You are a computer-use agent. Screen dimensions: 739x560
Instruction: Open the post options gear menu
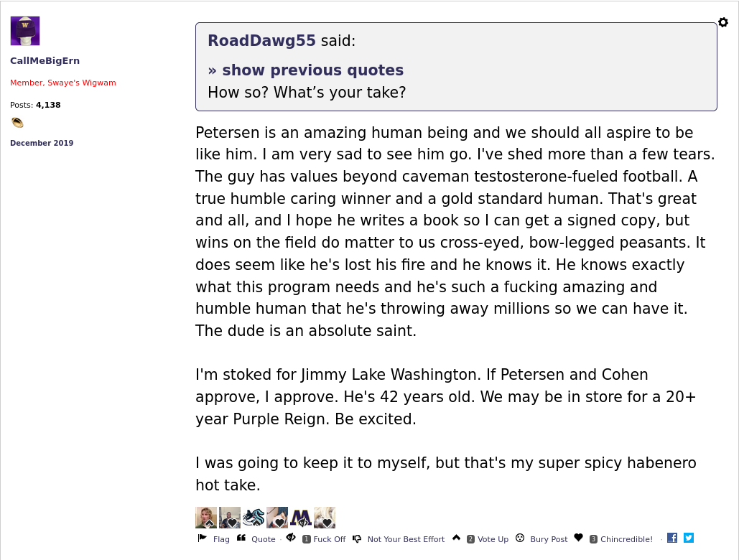click(723, 22)
